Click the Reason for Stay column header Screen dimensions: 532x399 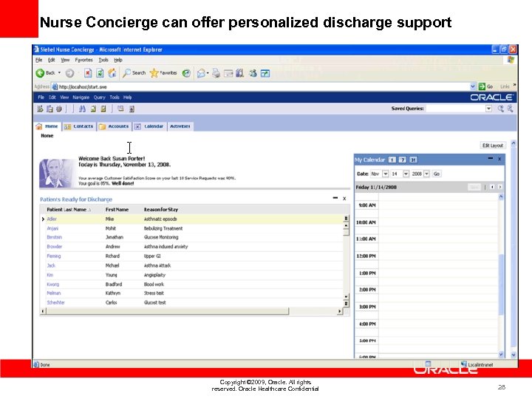161,210
